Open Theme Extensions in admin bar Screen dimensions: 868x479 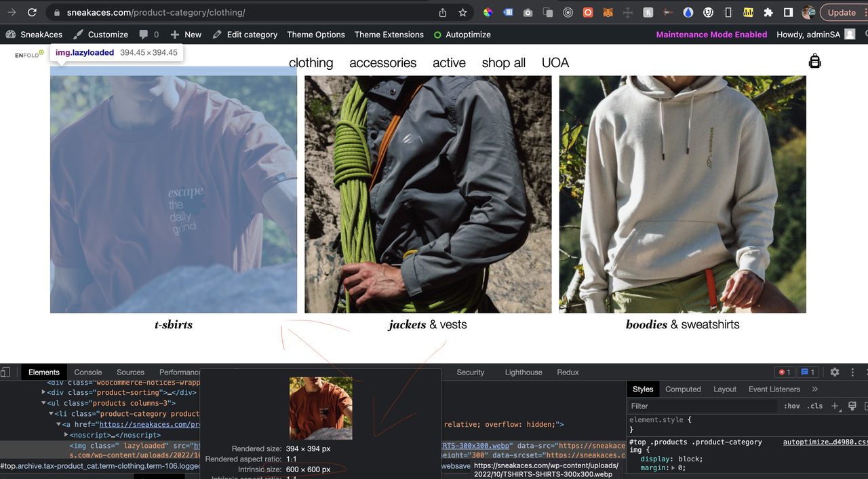point(389,34)
